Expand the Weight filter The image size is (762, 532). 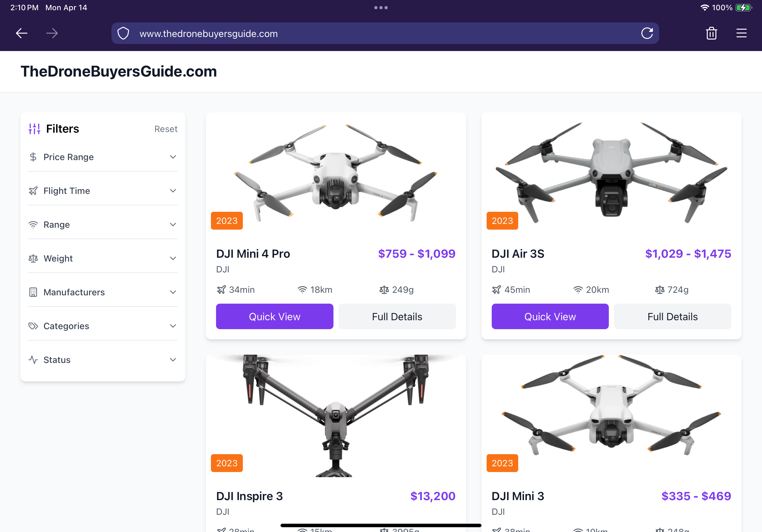[x=103, y=258]
